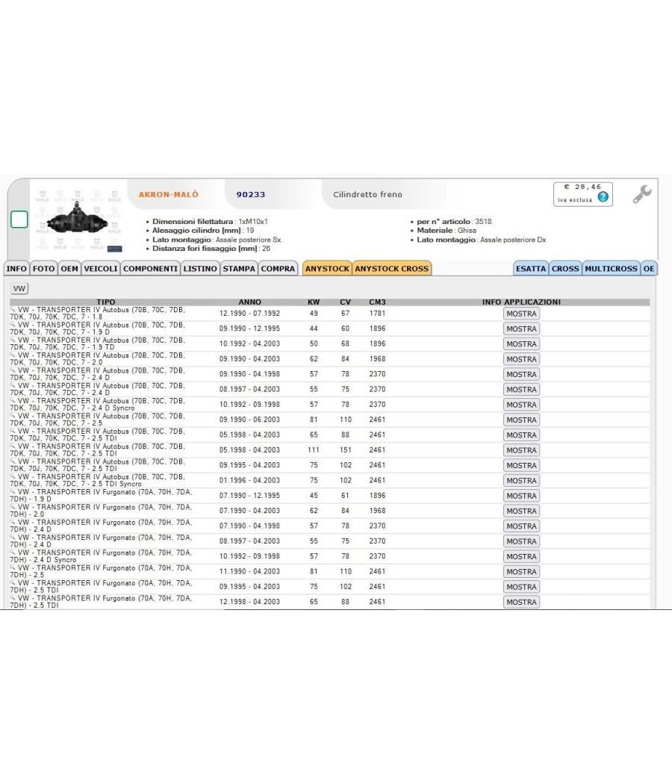Click magnifier icon on Furgonato 1.9 D row
Screen dimensions: 672x784
[13, 492]
